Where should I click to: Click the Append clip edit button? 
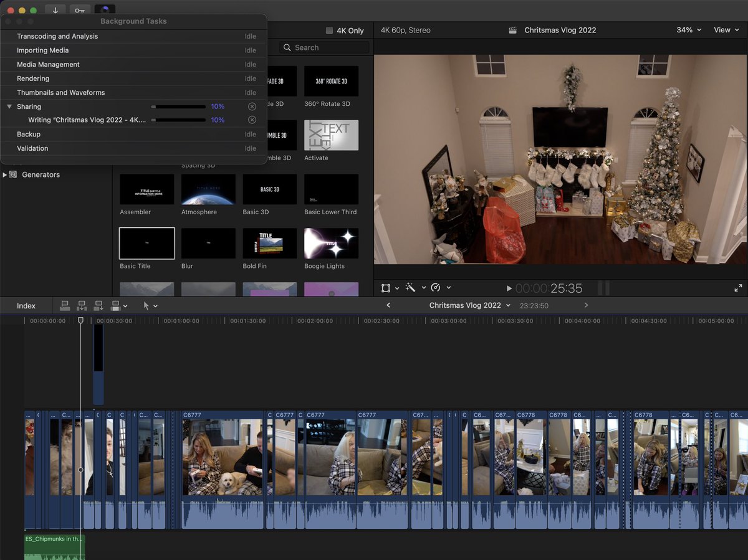[x=98, y=306]
